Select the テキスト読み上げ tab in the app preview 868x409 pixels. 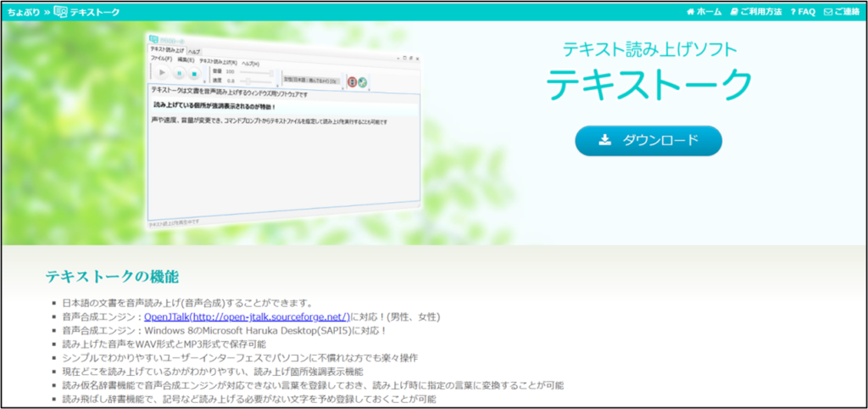(167, 50)
